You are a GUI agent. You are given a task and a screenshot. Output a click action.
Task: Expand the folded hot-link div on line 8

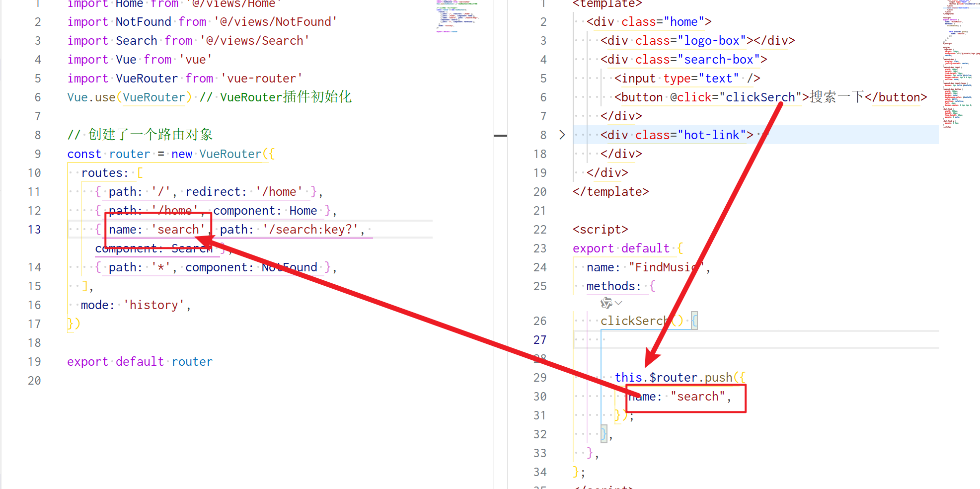coord(562,135)
